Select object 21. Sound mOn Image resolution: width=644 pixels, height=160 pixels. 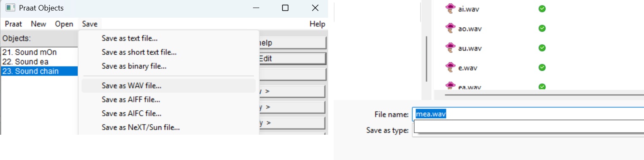click(x=40, y=52)
